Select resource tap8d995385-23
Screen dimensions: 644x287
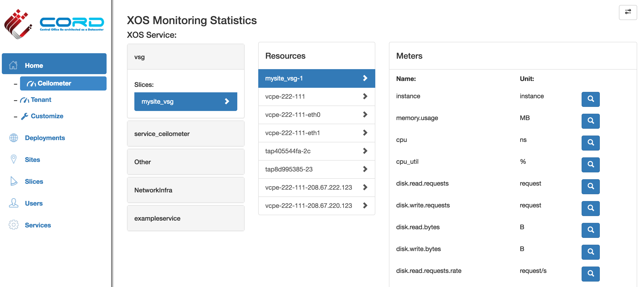(317, 169)
